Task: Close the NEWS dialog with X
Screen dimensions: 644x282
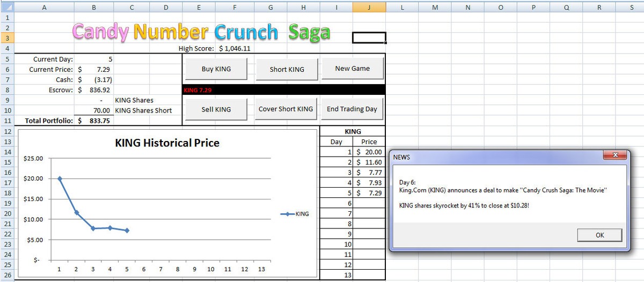Action: [615, 155]
